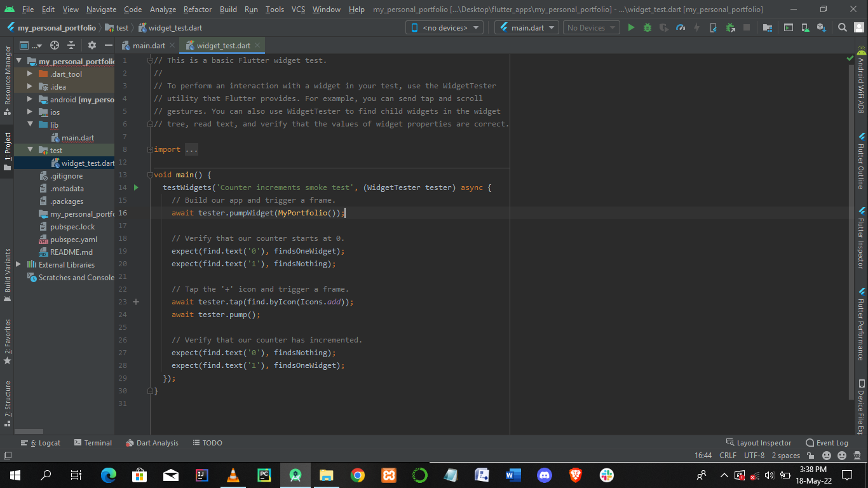The image size is (868, 488).
Task: Open Microsoft Edge from the taskbar
Action: click(x=109, y=475)
